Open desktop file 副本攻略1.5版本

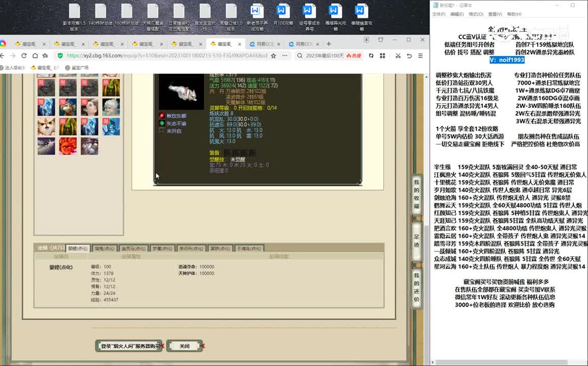[x=74, y=17]
